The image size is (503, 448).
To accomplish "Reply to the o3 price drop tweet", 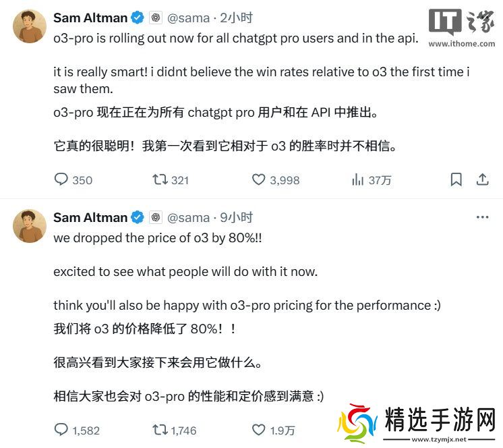I will 61,429.
